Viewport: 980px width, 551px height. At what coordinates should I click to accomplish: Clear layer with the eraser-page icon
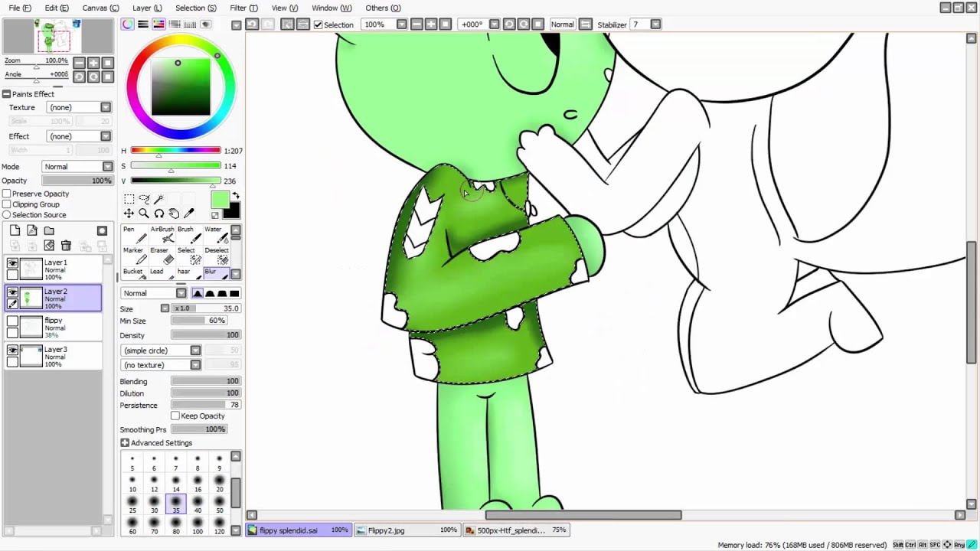[x=49, y=246]
